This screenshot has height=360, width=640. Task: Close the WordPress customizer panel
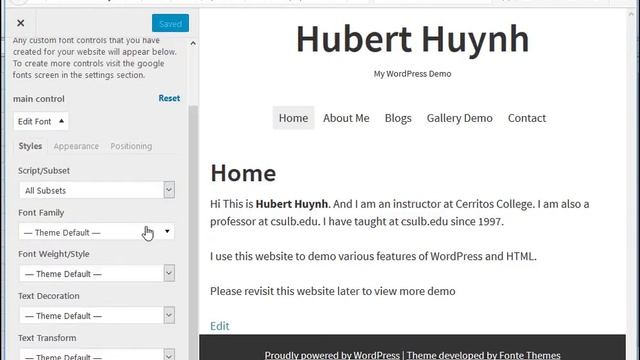pos(20,23)
